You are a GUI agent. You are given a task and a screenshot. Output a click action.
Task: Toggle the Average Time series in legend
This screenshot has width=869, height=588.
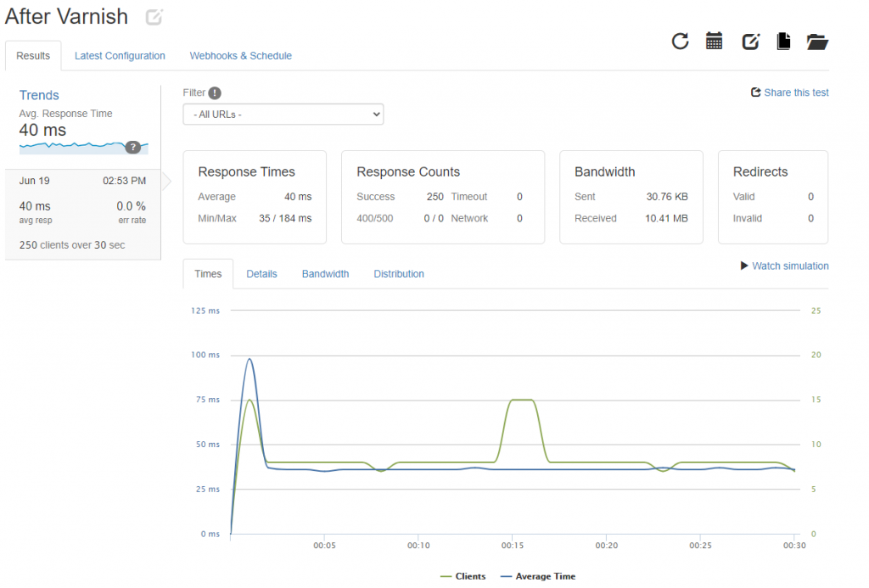pos(537,576)
